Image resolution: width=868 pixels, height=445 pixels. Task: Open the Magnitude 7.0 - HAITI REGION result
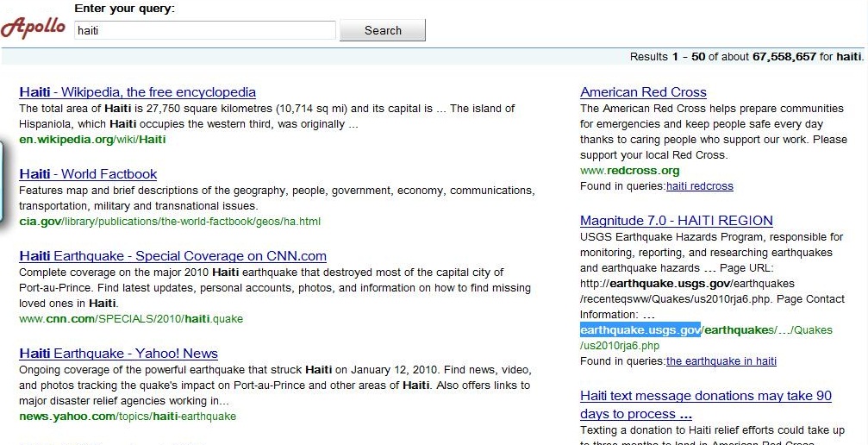pyautogui.click(x=676, y=221)
